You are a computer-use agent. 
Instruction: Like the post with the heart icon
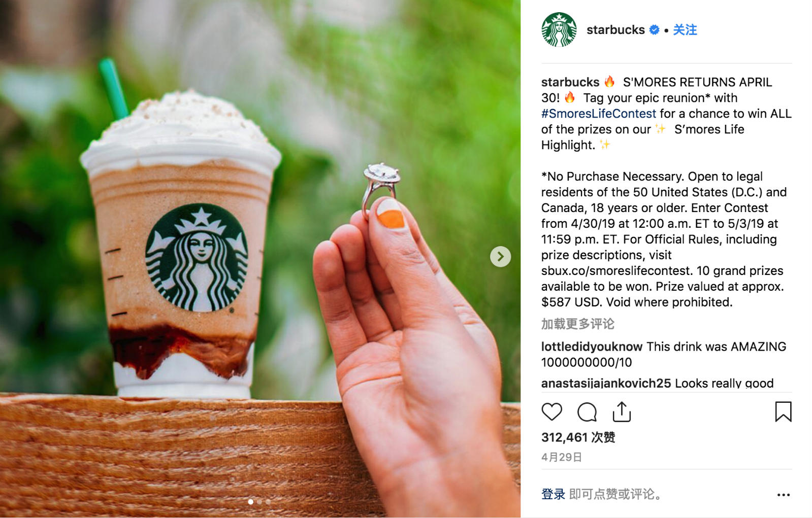click(x=551, y=411)
